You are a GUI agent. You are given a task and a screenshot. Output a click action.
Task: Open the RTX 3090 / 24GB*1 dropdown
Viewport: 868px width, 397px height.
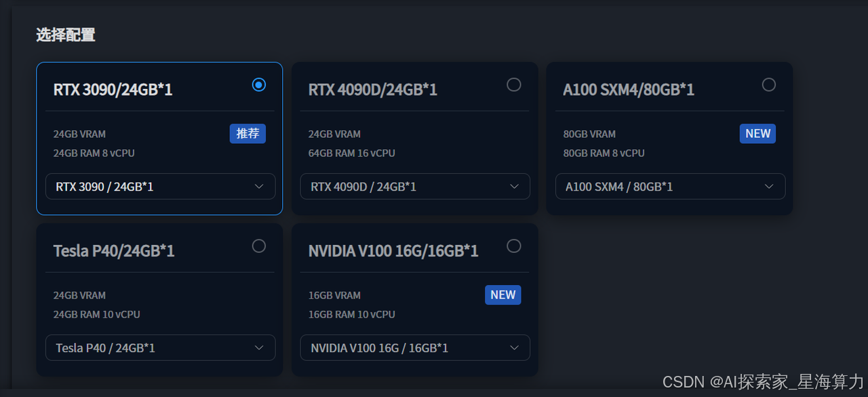pyautogui.click(x=161, y=187)
